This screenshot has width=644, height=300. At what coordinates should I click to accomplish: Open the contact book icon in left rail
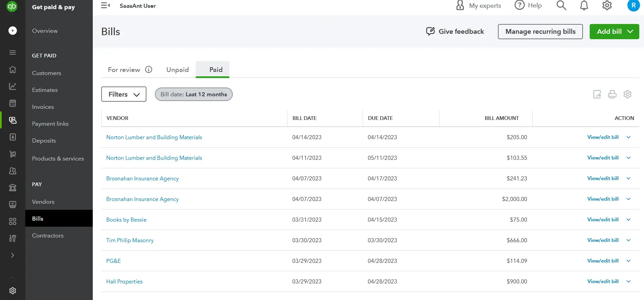coord(12,137)
